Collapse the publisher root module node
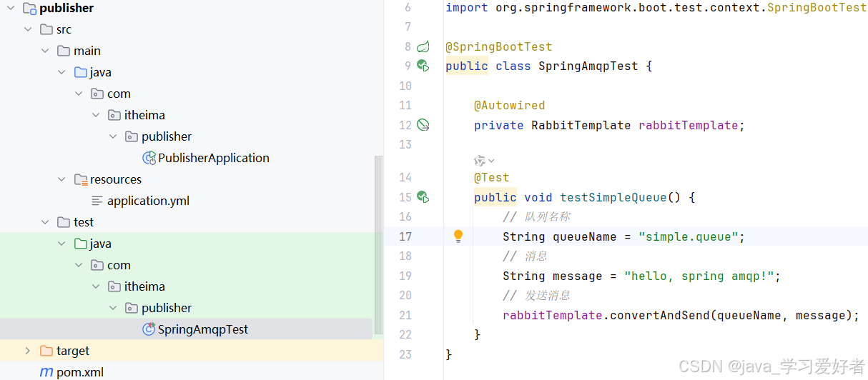Screen dimensions: 868x380 point(11,9)
